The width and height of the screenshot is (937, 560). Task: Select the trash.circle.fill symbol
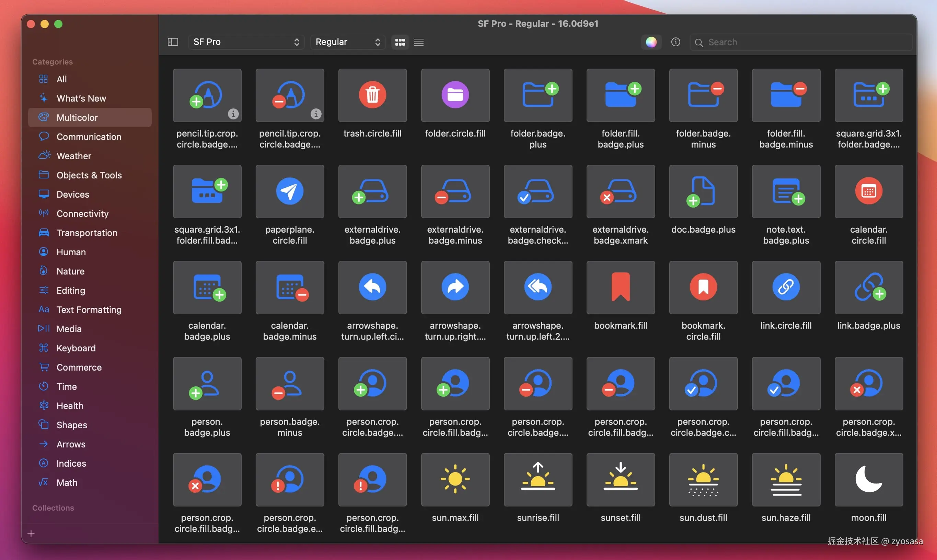[x=372, y=95]
